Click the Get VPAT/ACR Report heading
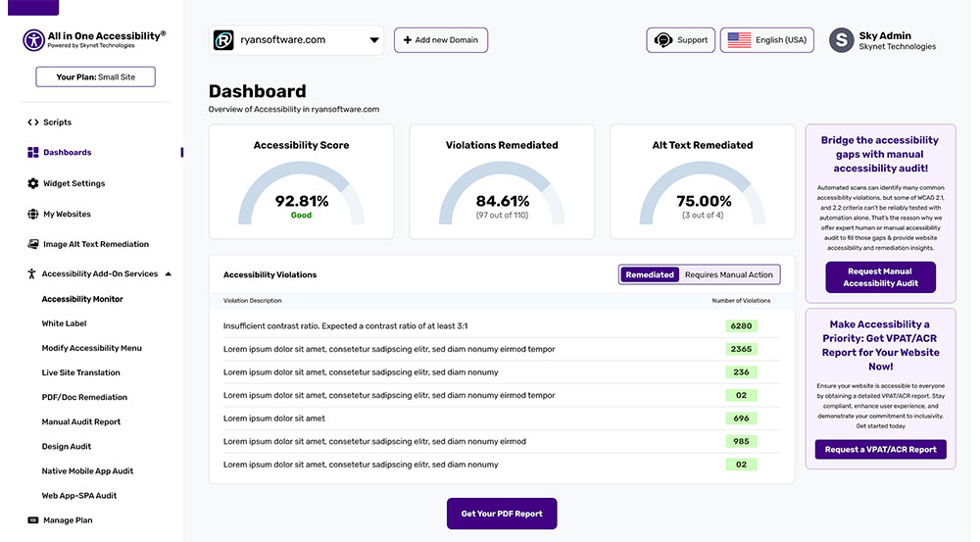This screenshot has height=542, width=980. pos(880,345)
